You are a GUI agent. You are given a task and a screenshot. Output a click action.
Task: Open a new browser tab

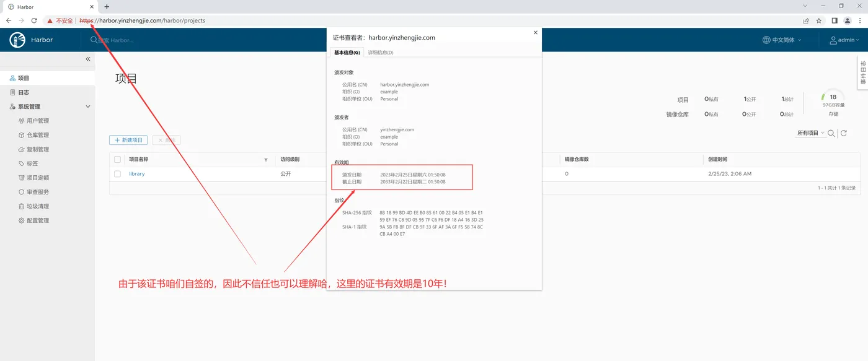click(x=107, y=7)
